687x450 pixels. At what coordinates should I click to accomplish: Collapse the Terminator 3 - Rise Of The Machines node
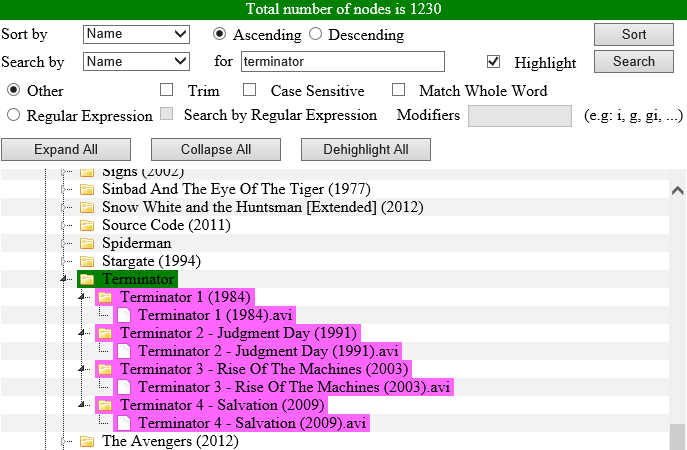coord(82,369)
